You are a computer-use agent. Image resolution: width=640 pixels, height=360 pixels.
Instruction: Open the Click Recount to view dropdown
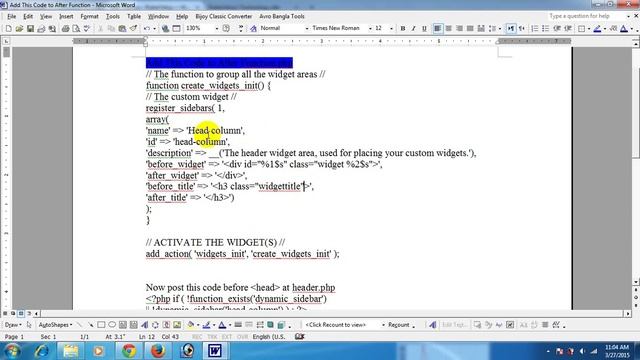[383, 325]
